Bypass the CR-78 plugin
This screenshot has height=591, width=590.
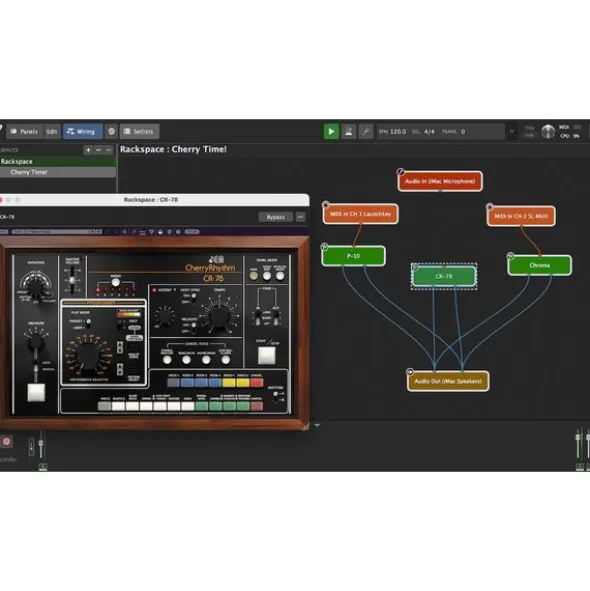(276, 217)
